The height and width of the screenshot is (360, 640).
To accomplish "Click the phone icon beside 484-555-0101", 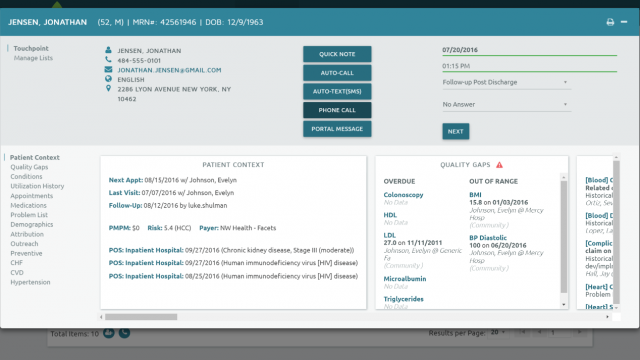I will point(108,60).
